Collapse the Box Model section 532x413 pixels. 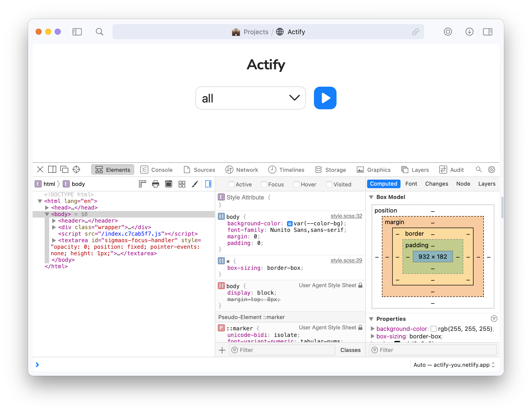coord(371,197)
